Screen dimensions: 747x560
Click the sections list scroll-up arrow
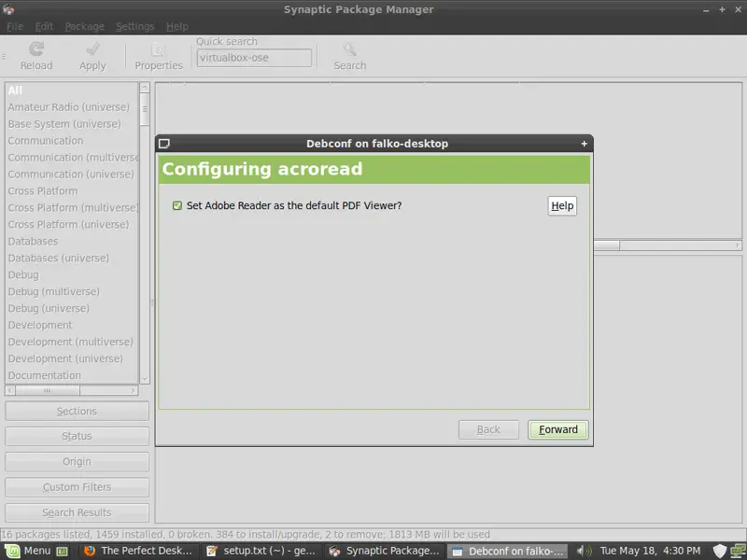click(145, 88)
